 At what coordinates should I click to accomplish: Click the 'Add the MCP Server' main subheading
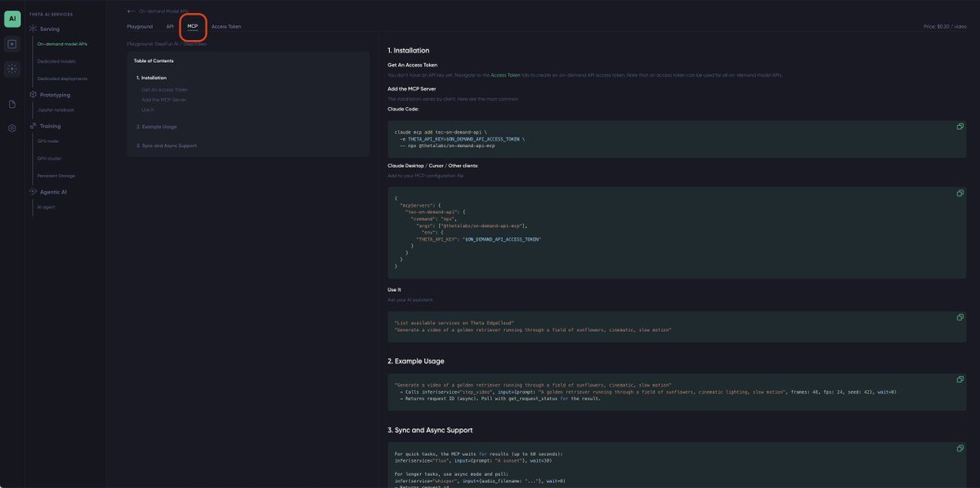point(411,89)
